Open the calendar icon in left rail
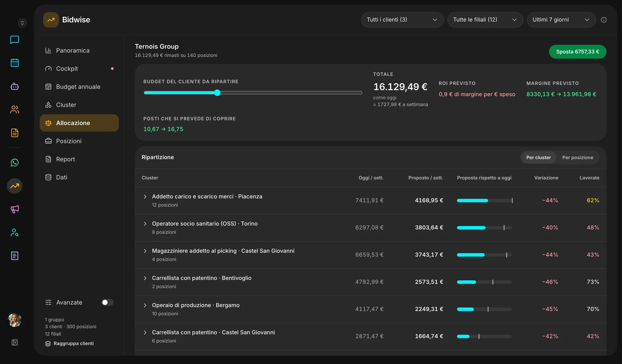The image size is (622, 364). point(15,63)
